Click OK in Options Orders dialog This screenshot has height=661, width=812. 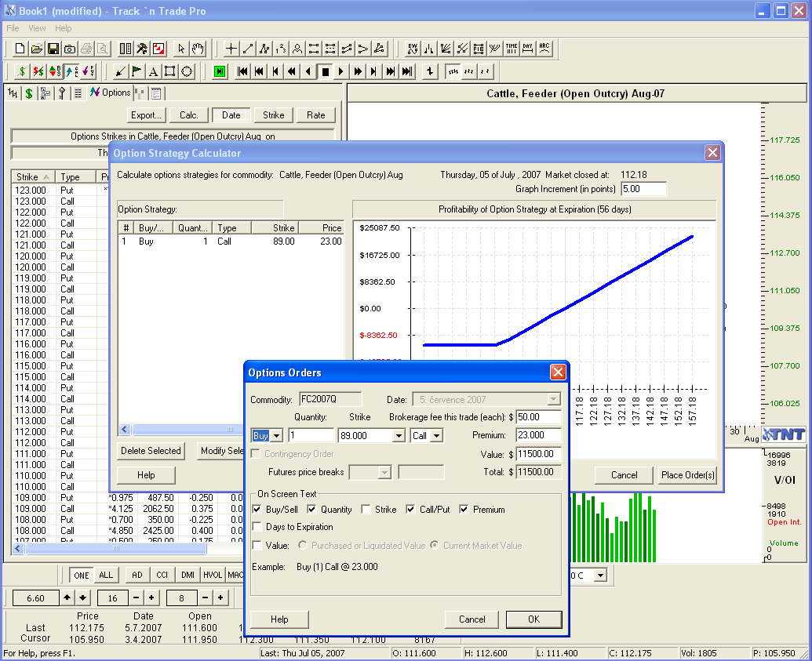(x=533, y=619)
